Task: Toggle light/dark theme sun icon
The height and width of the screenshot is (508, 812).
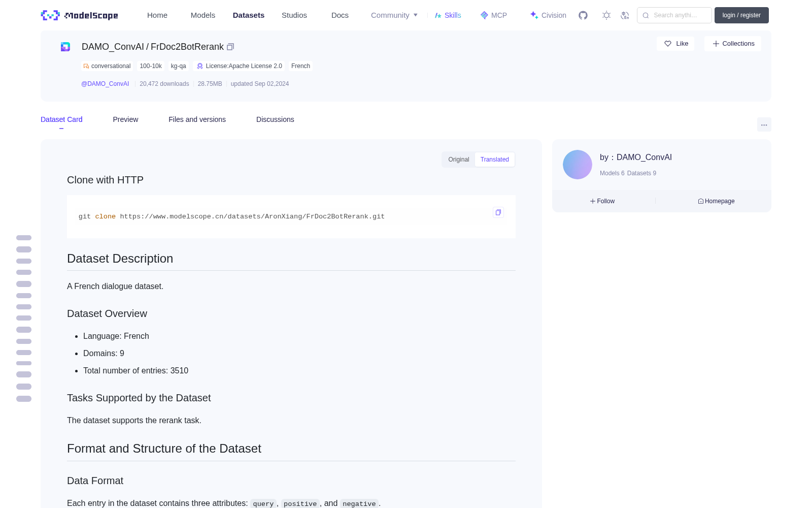Action: point(606,15)
